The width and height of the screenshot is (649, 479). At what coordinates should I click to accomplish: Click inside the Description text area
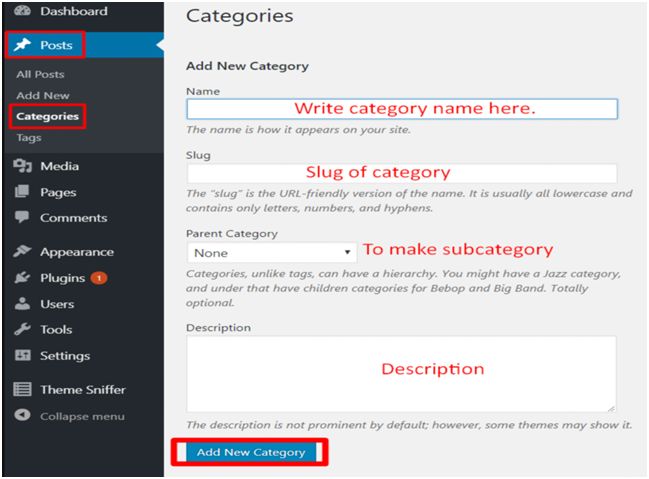(401, 373)
